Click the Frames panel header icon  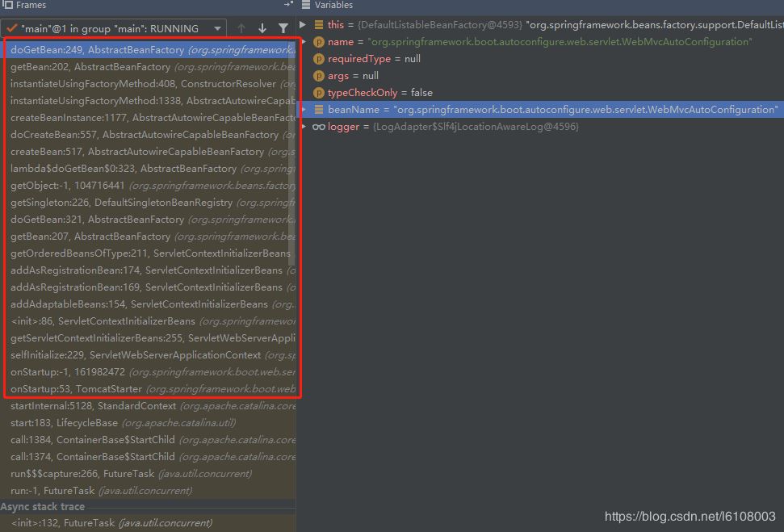pos(7,6)
